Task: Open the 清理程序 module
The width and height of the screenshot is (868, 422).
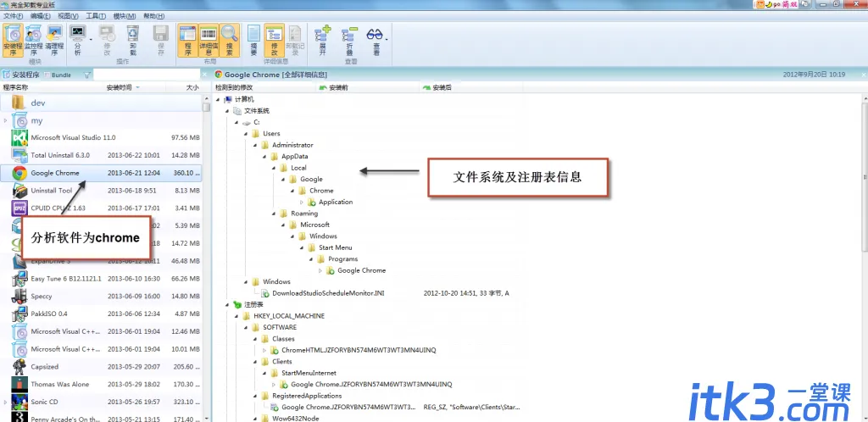Action: [x=54, y=40]
